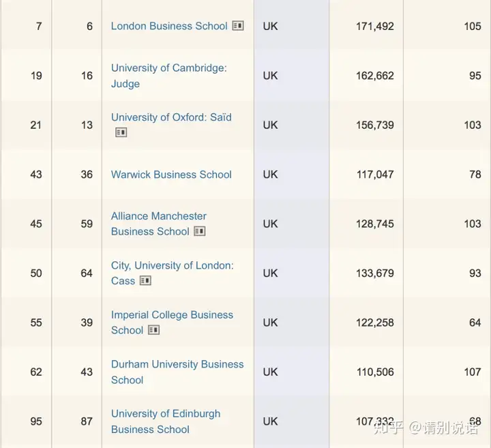Click the icon under University of Oxford: Saïd

[x=121, y=132]
